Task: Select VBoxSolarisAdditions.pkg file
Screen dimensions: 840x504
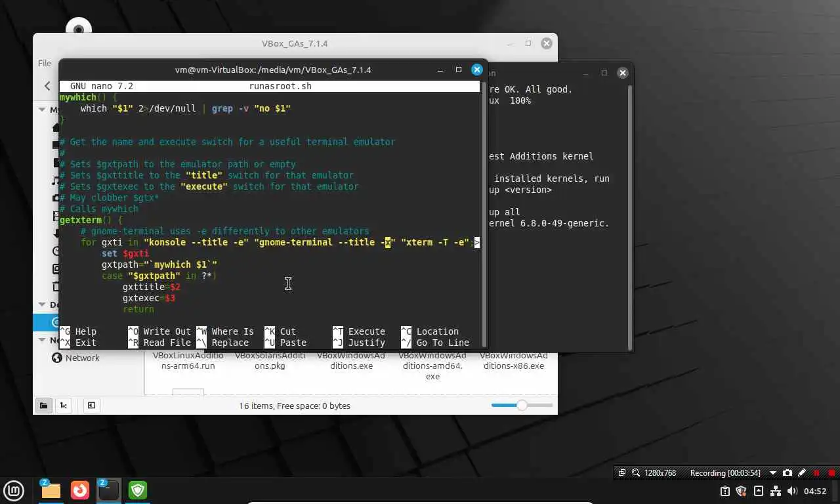Action: tap(270, 360)
